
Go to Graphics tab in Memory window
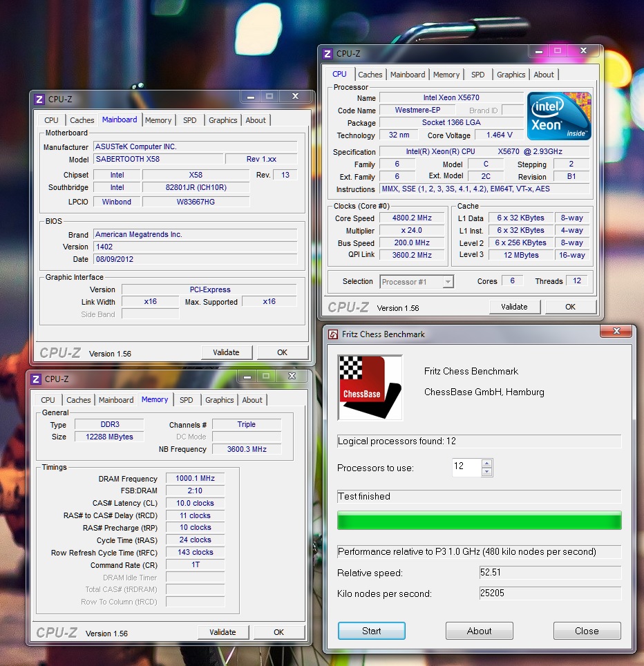click(x=219, y=400)
